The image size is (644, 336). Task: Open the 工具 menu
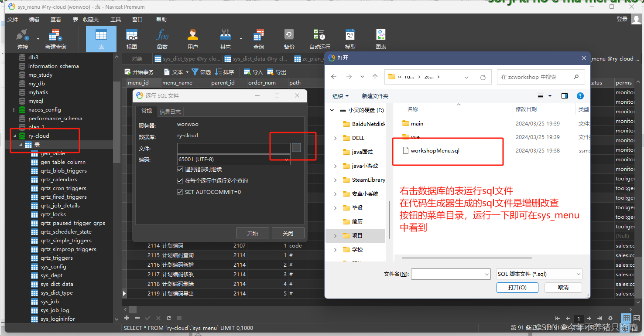click(x=116, y=20)
